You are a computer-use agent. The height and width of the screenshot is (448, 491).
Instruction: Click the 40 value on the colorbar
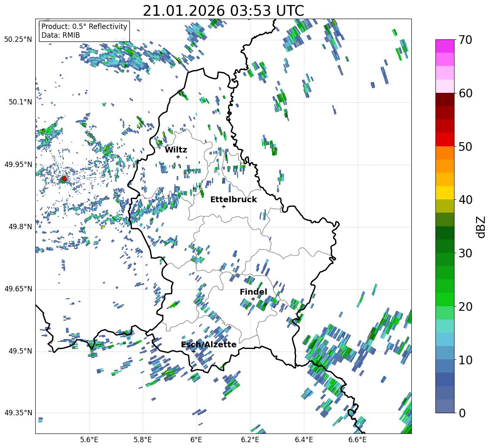coord(465,200)
